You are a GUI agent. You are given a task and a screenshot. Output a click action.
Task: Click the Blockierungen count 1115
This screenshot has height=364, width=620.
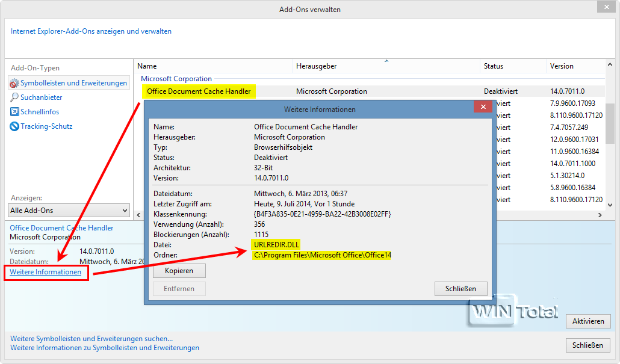tap(261, 235)
